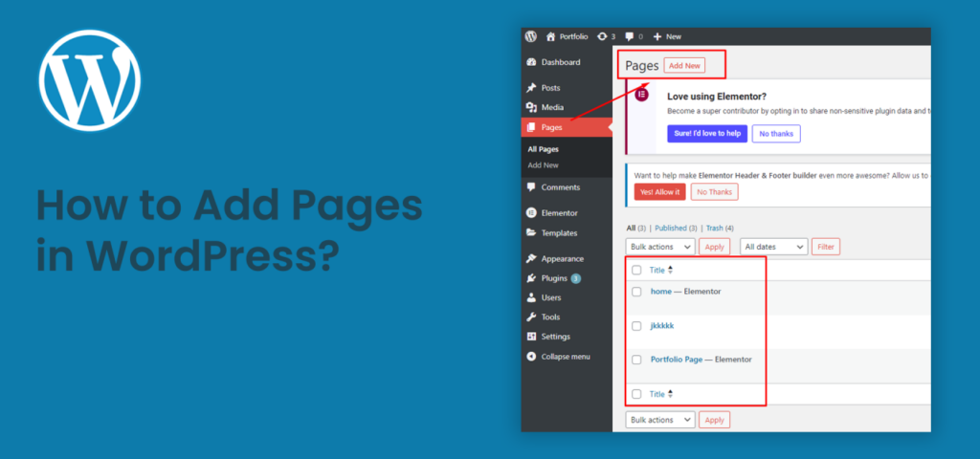Viewport: 980px width, 459px height.
Task: Open the All dates filter dropdown
Action: pos(773,247)
